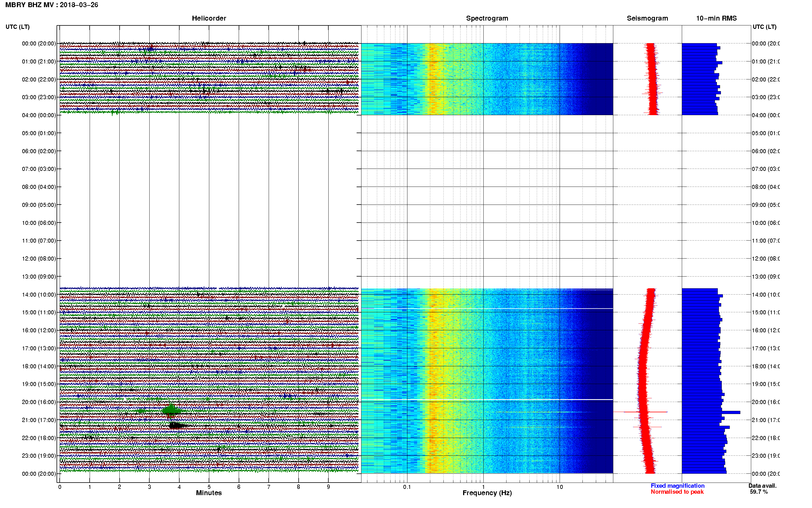Click the 0.1 tick on the Frequency axis
812x508 pixels.
click(407, 487)
